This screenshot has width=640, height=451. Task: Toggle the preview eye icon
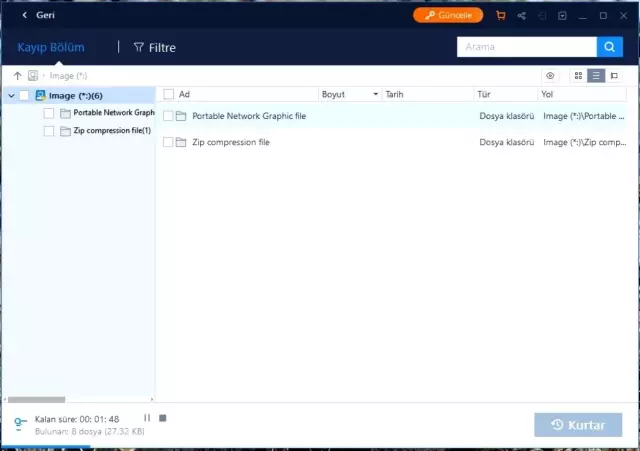(x=550, y=76)
